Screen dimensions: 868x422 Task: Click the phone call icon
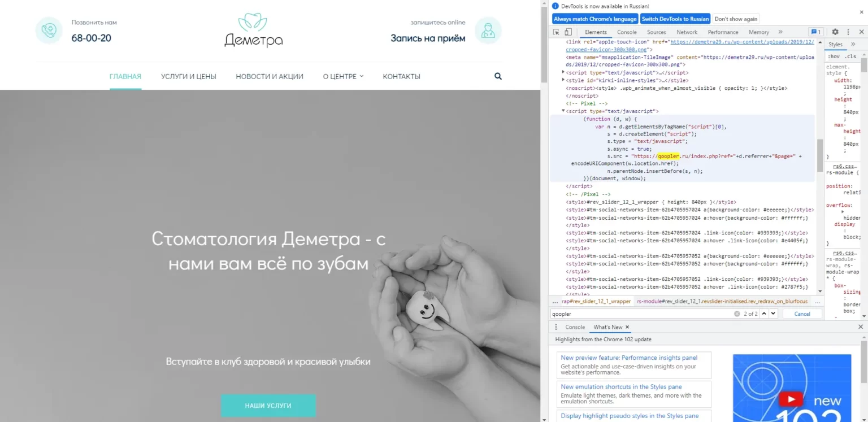click(49, 31)
